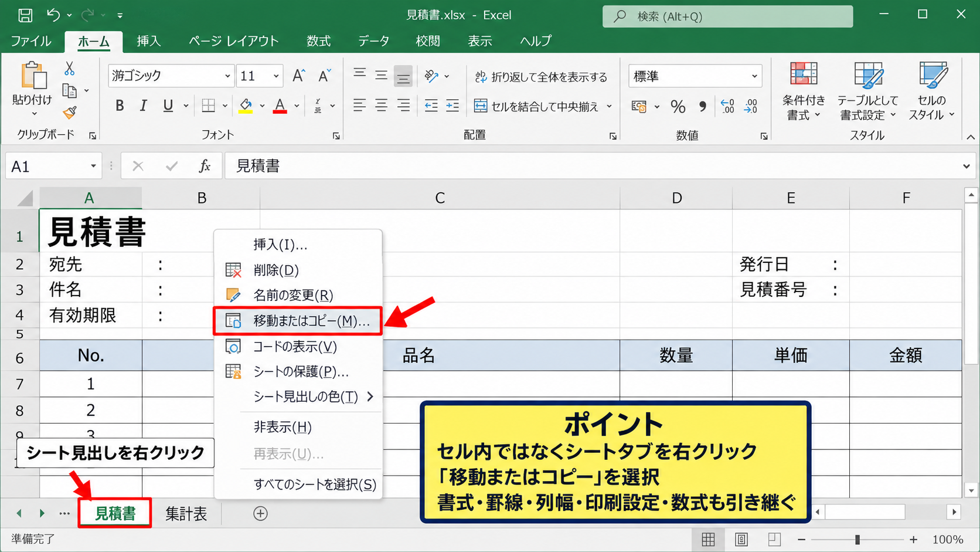Image resolution: width=980 pixels, height=552 pixels.
Task: Click セルを結合して中央揃え button
Action: coord(537,106)
